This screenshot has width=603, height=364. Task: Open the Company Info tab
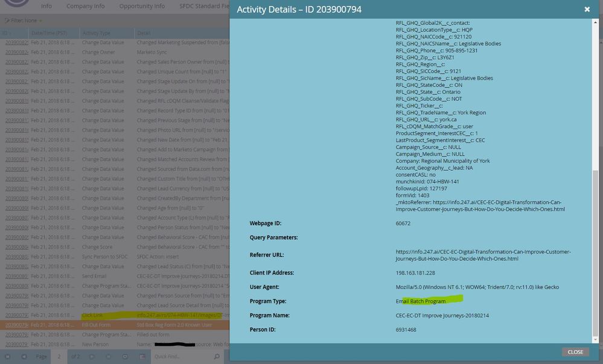85,6
